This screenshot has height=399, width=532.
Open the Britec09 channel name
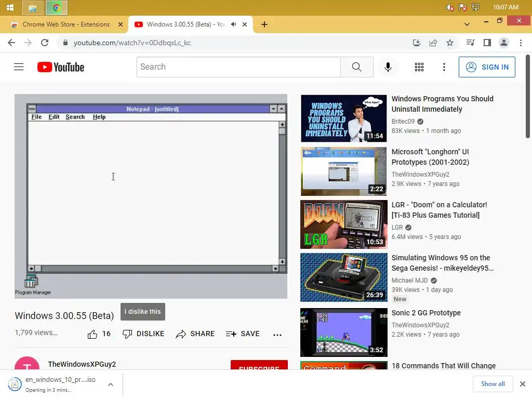tap(403, 122)
